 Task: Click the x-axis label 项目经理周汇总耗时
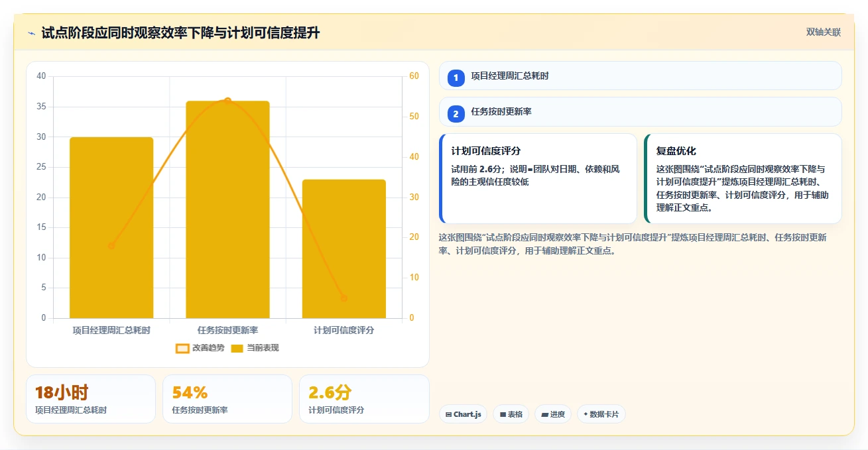click(x=111, y=330)
